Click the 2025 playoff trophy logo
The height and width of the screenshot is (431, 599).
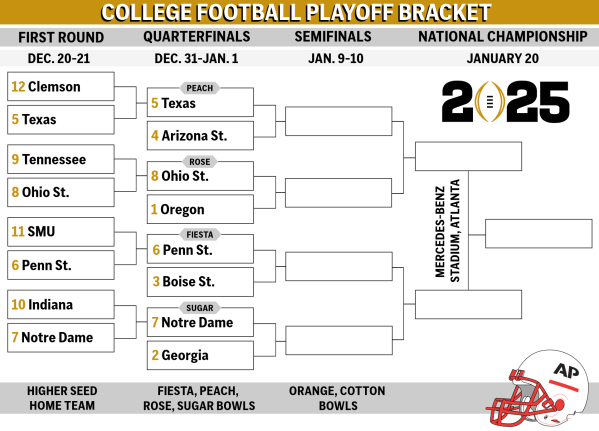tap(505, 102)
